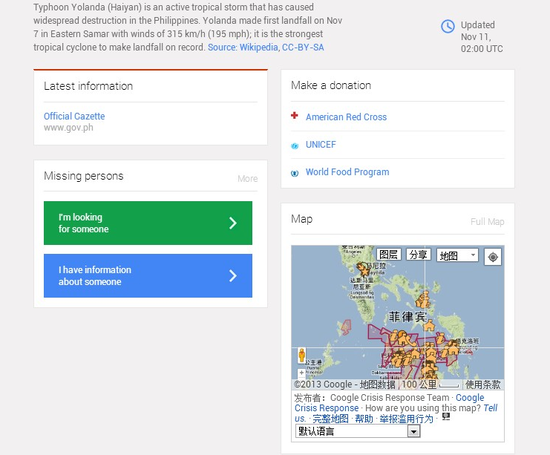Click the 菲律宾 label on the map
The image size is (550, 455).
click(407, 317)
